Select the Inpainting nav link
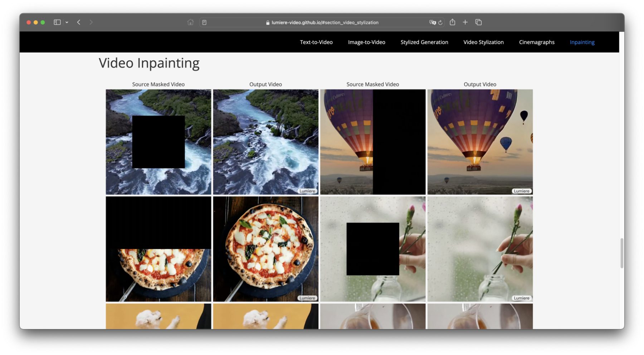Screen dimensions: 644x355 (x=582, y=42)
